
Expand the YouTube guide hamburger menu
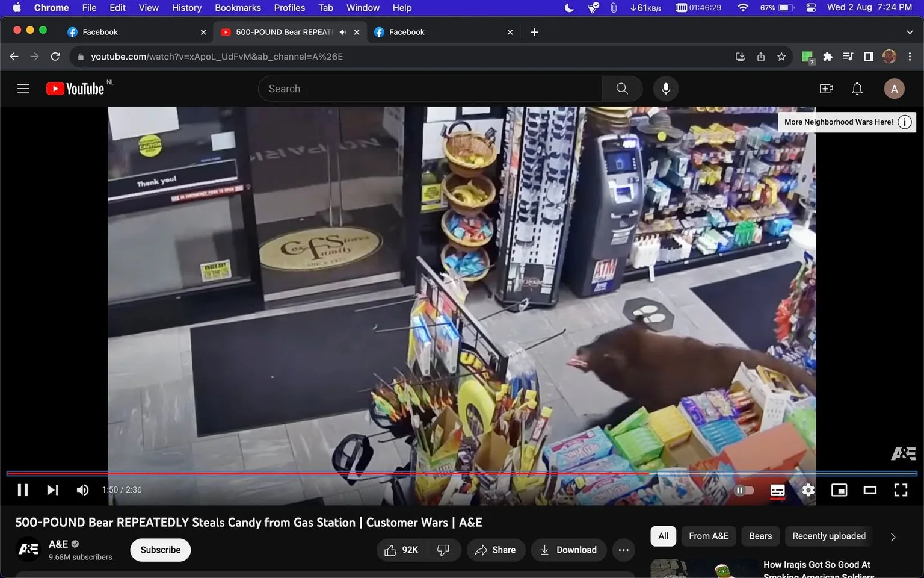(x=23, y=89)
